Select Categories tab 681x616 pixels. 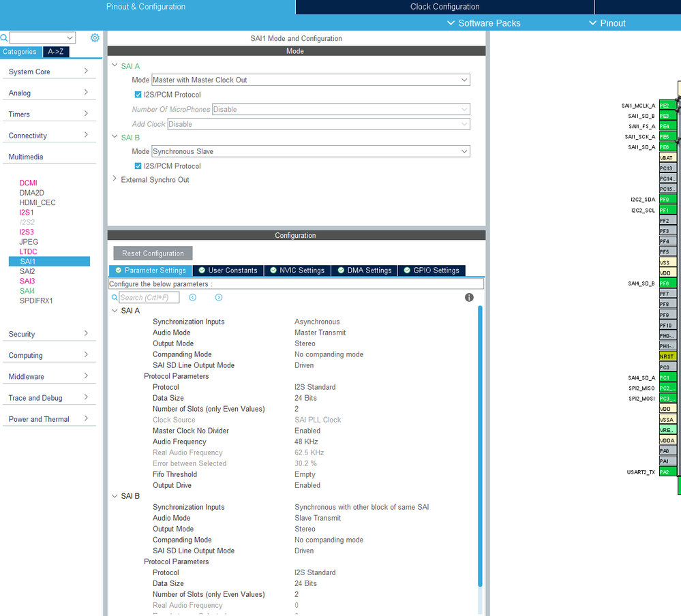pos(20,52)
